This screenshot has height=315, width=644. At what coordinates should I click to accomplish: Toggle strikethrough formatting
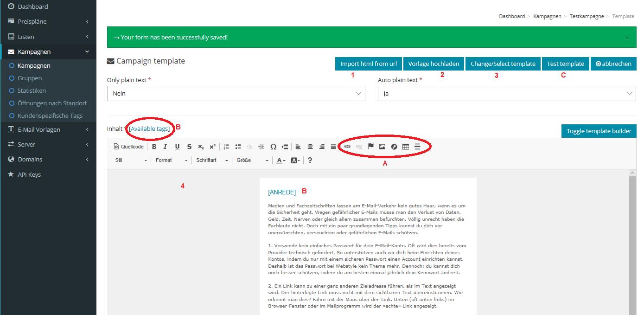pos(189,147)
